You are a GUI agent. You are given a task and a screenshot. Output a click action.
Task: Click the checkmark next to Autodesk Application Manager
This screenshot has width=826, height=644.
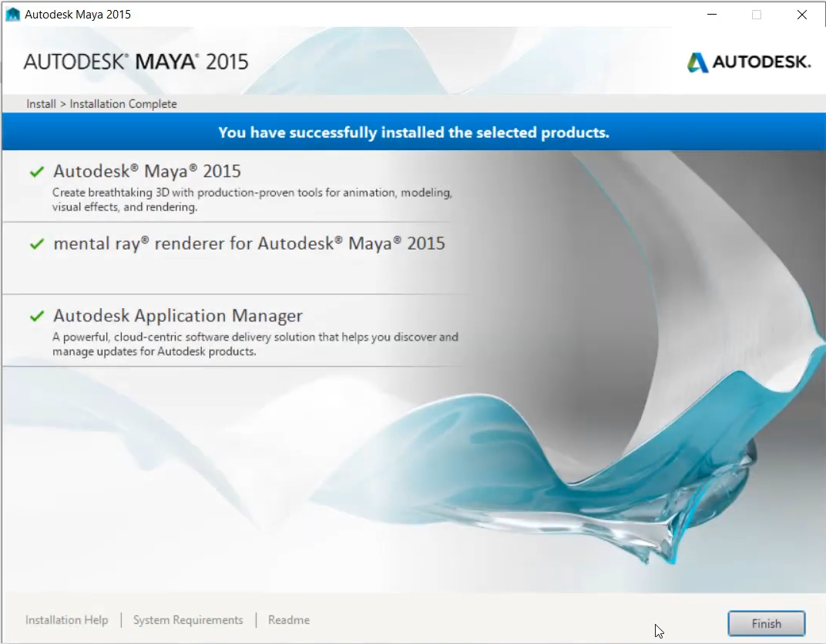click(x=36, y=317)
